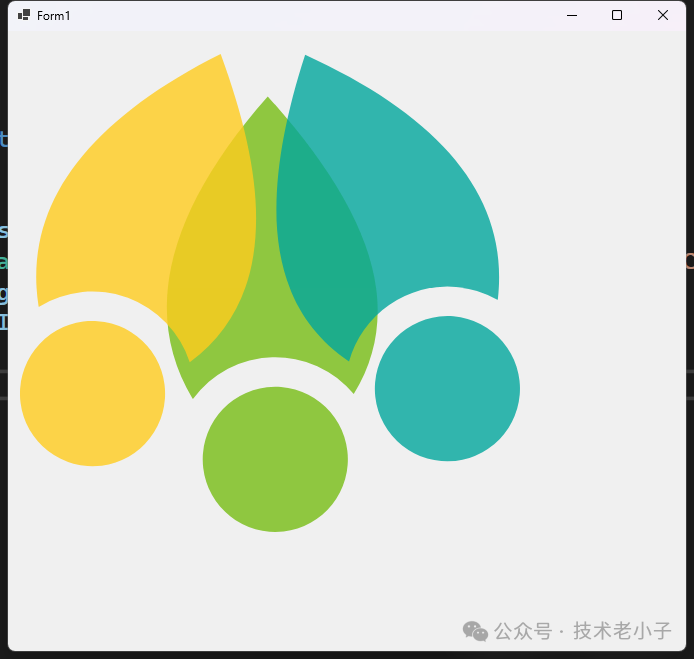Click the 技术老小子 watermark text
This screenshot has height=659, width=694.
[622, 631]
